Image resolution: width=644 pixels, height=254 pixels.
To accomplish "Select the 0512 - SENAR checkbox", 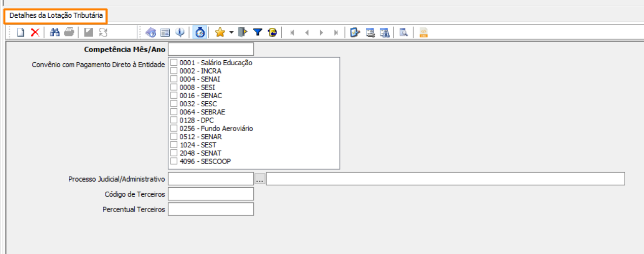I will 174,137.
